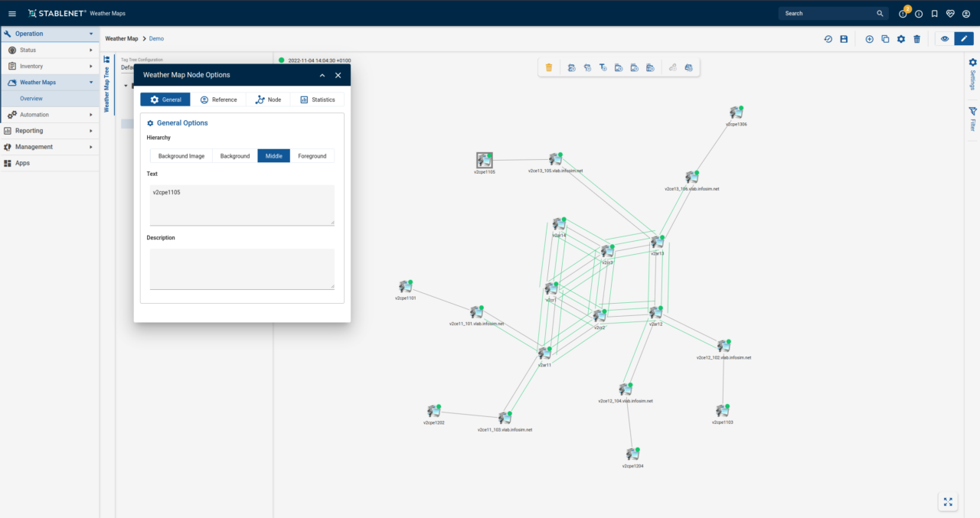Click the Description text area
This screenshot has width=980, height=518.
click(x=242, y=269)
